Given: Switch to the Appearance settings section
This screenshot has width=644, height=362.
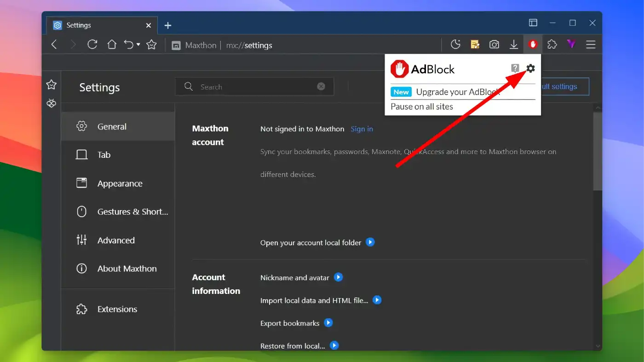Looking at the screenshot, I should pos(120,183).
